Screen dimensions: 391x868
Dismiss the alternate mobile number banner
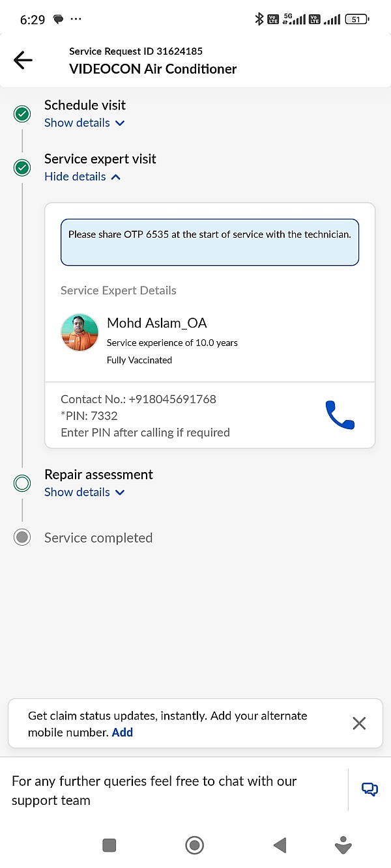coord(359,723)
